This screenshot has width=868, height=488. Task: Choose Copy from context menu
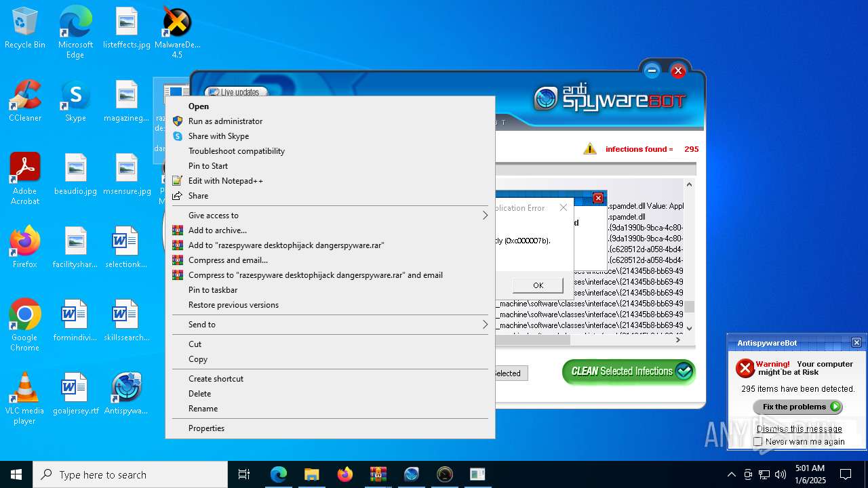330,359
